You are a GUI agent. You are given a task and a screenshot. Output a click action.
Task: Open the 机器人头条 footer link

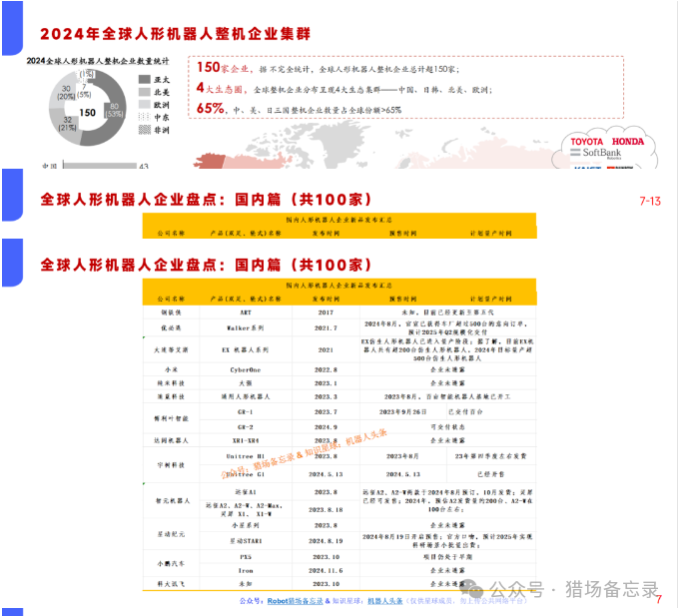pyautogui.click(x=385, y=601)
